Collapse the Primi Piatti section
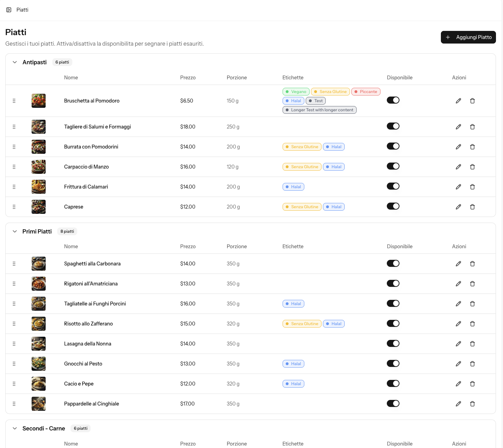503x448 pixels. (15, 231)
